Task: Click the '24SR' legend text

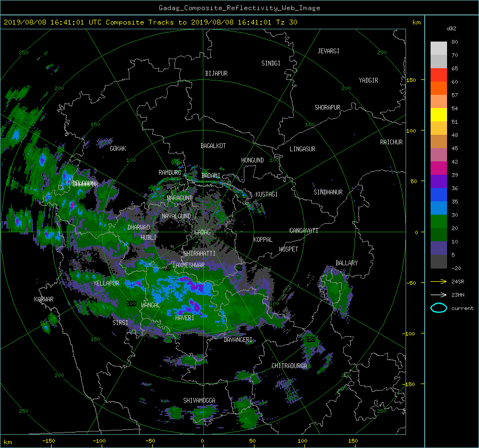Action: (458, 282)
